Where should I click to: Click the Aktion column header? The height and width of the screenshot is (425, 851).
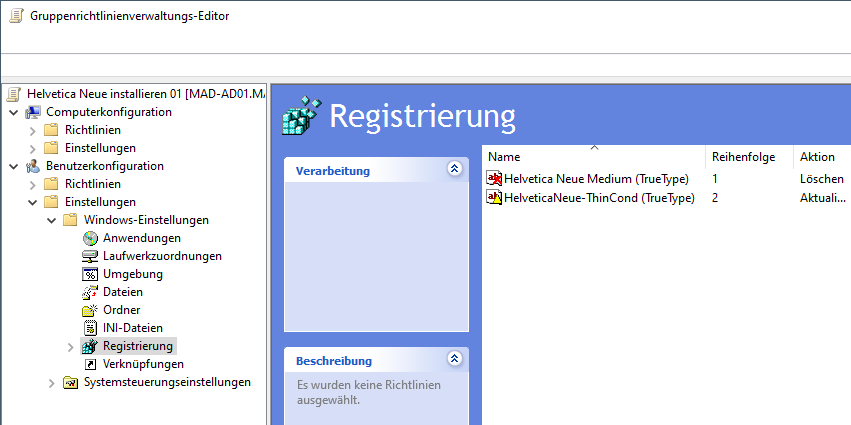click(817, 157)
